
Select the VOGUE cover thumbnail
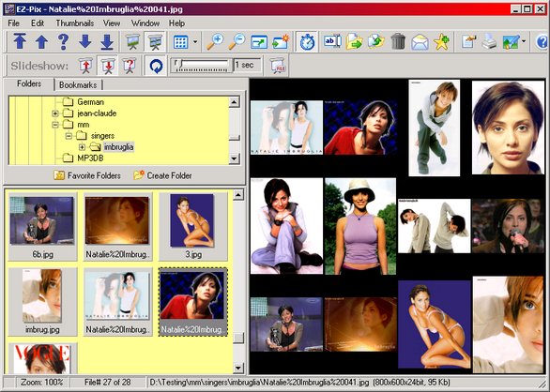pyautogui.click(x=42, y=358)
